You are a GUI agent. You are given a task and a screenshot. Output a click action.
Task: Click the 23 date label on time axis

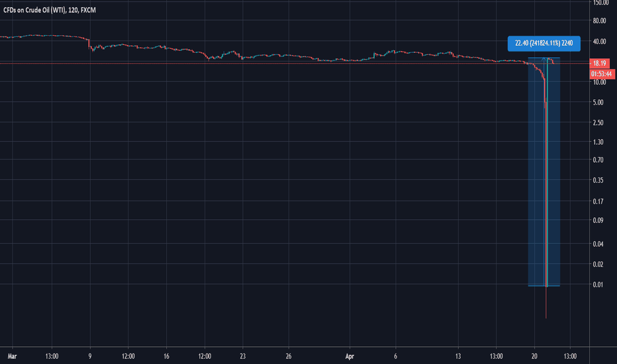click(x=243, y=356)
